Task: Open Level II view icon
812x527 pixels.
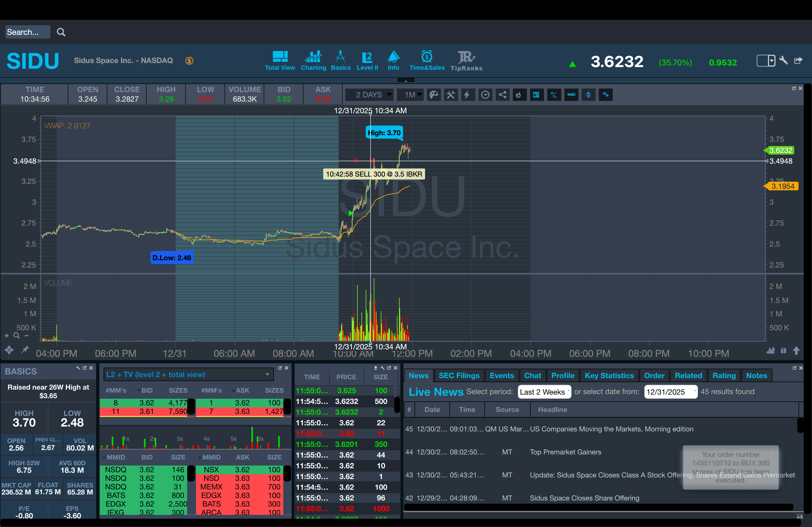Action: pyautogui.click(x=367, y=61)
